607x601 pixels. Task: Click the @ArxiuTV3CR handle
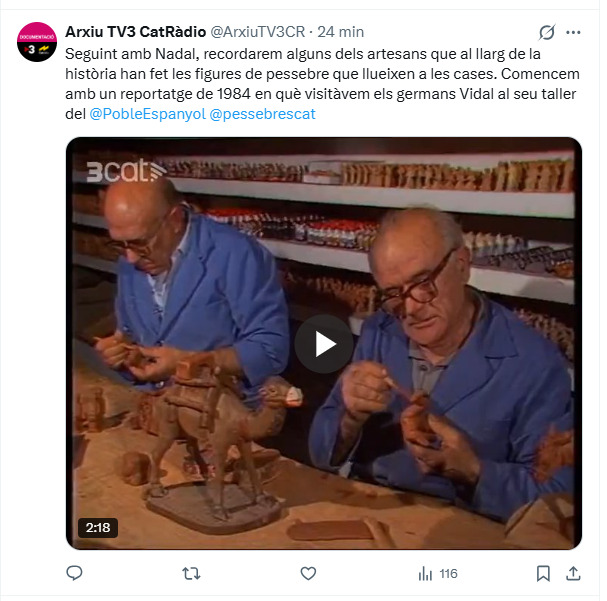[257, 32]
